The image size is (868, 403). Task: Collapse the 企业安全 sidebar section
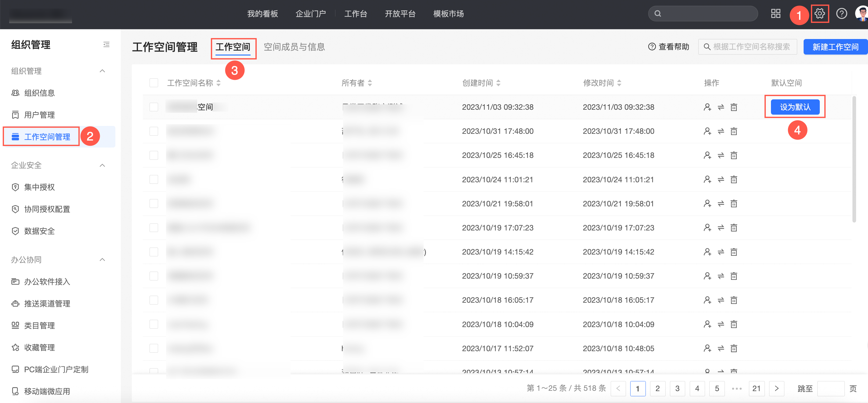pyautogui.click(x=103, y=165)
